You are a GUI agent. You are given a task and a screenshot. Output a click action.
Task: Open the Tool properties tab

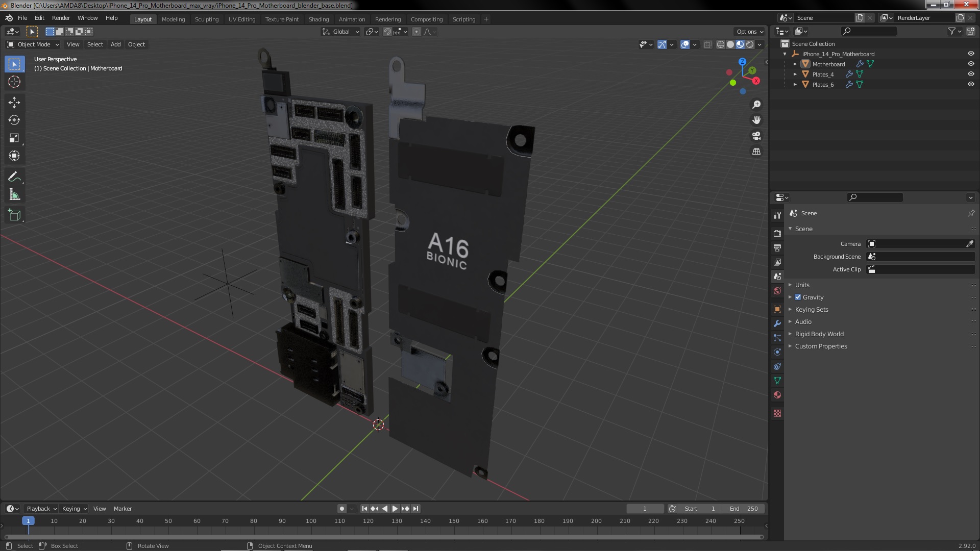(777, 215)
